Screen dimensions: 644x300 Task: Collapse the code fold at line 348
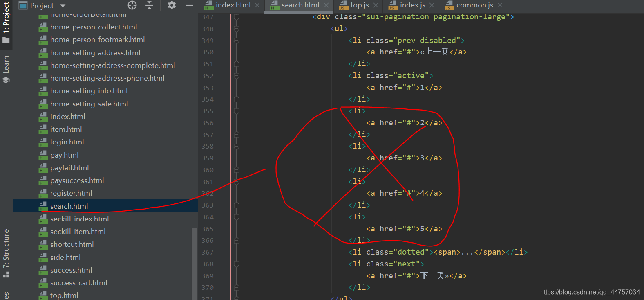point(237,29)
